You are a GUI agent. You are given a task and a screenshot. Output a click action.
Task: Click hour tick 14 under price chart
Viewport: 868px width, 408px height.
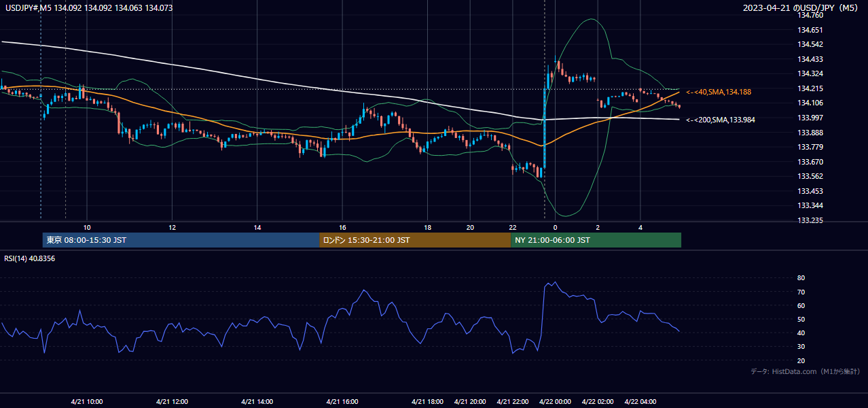coord(257,227)
